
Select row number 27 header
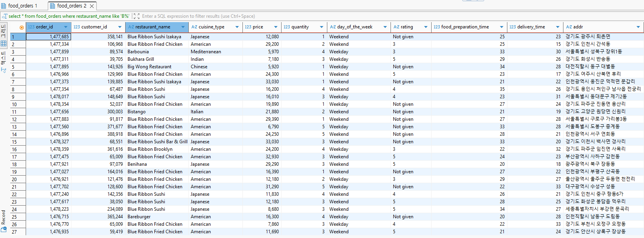[x=18, y=232]
